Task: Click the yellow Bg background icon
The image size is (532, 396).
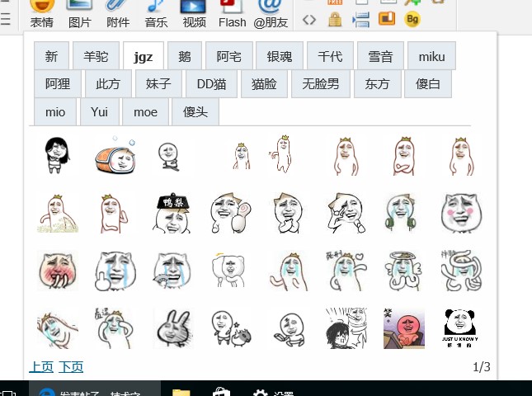Action: pyautogui.click(x=412, y=19)
